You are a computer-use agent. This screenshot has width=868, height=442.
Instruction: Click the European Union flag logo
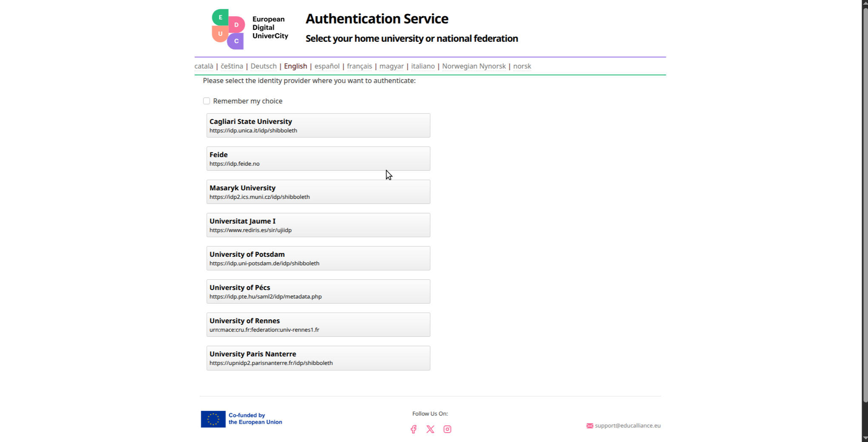pos(213,419)
